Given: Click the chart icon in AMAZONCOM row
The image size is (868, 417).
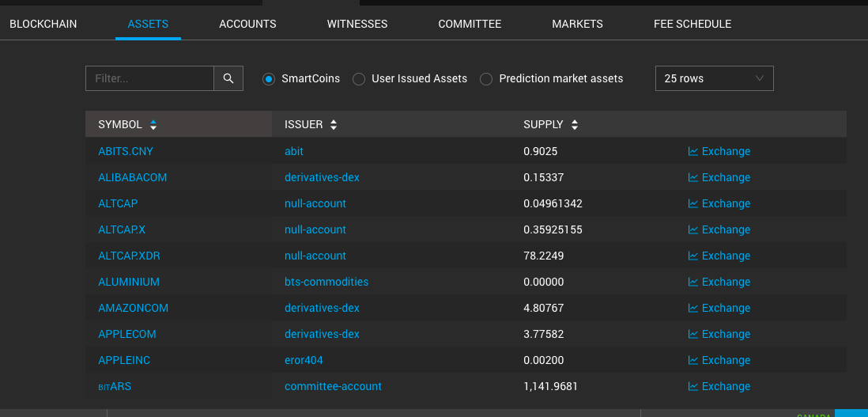Looking at the screenshot, I should click(693, 307).
